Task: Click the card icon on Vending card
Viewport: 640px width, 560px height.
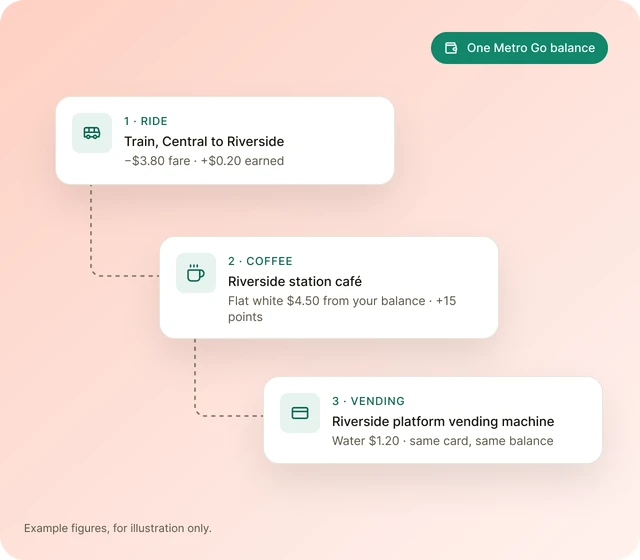Action: [x=300, y=413]
